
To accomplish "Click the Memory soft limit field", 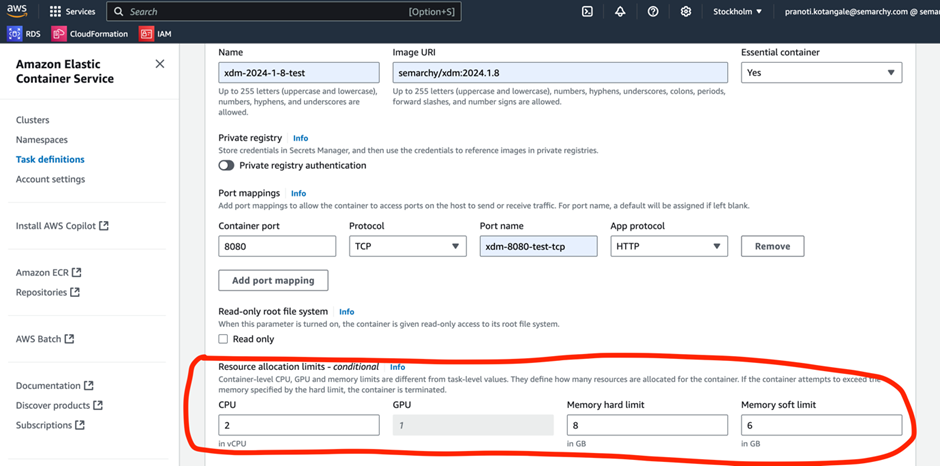I will (x=821, y=425).
